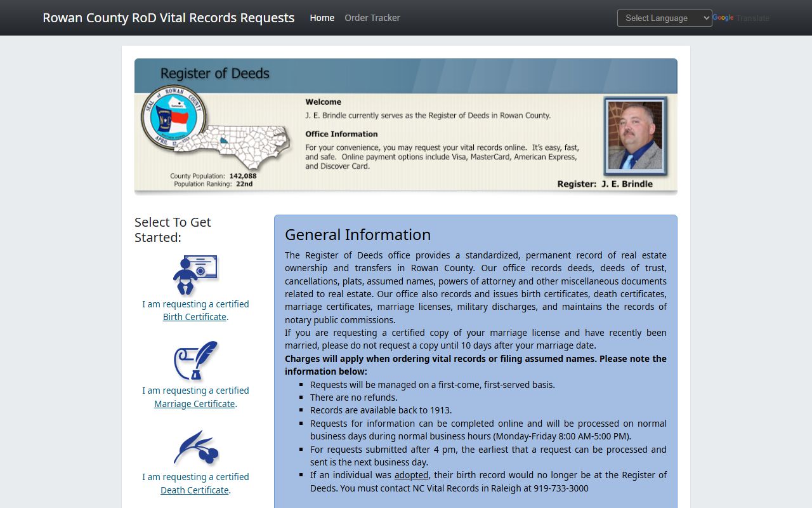Click the 'General Information' heading
Image resolution: width=812 pixels, height=508 pixels.
click(x=358, y=234)
